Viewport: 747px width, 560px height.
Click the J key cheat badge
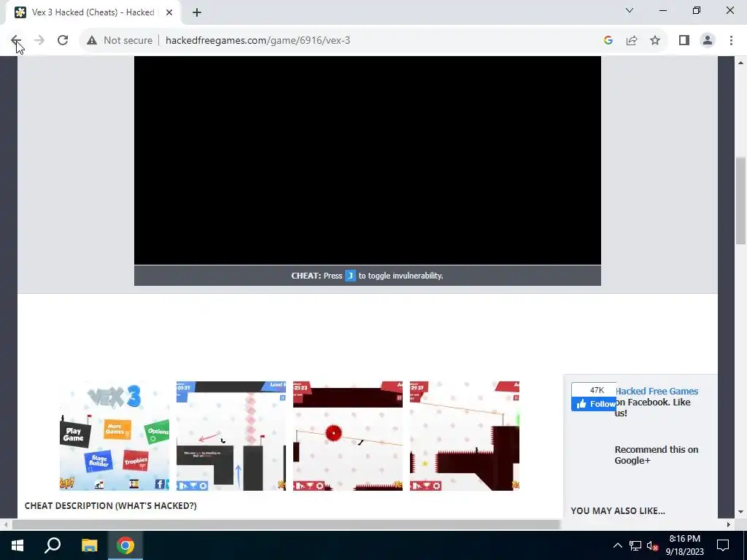tap(350, 276)
